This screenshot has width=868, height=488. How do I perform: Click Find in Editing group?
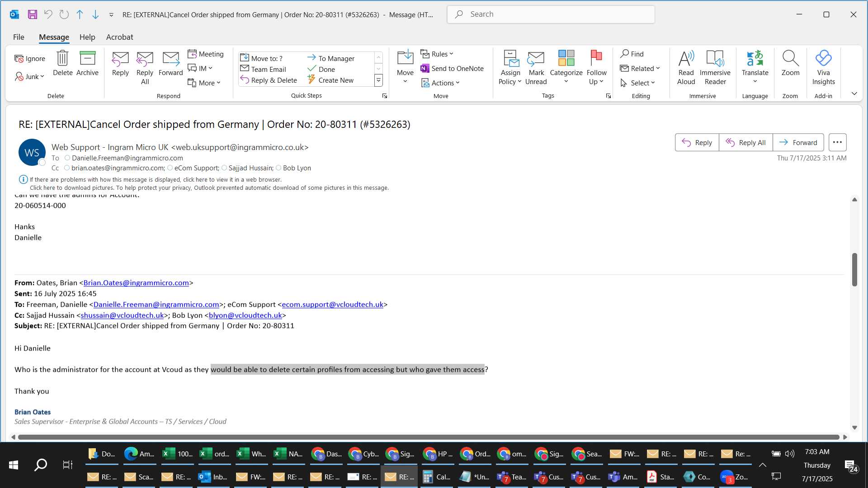632,54
